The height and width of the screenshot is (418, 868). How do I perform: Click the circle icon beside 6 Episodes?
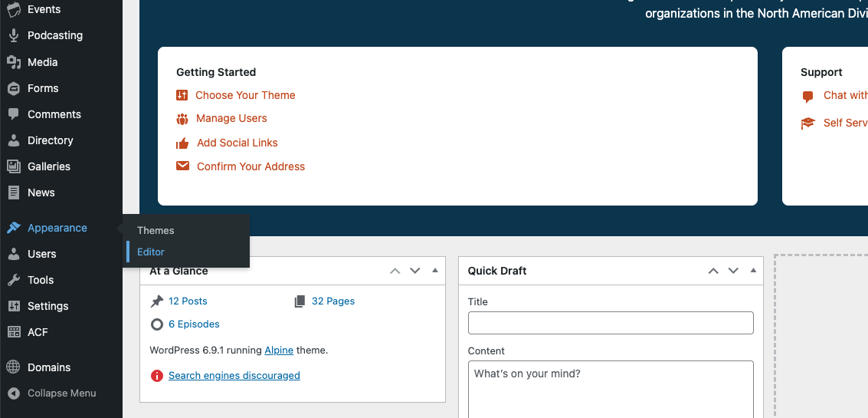(x=157, y=324)
